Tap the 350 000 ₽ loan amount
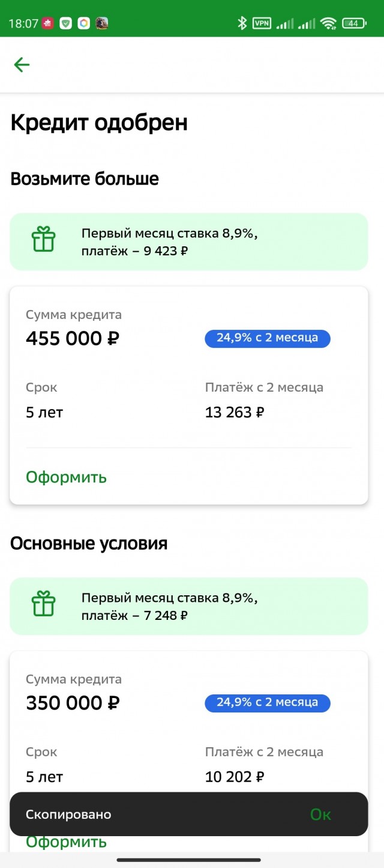The height and width of the screenshot is (868, 384). [x=73, y=703]
